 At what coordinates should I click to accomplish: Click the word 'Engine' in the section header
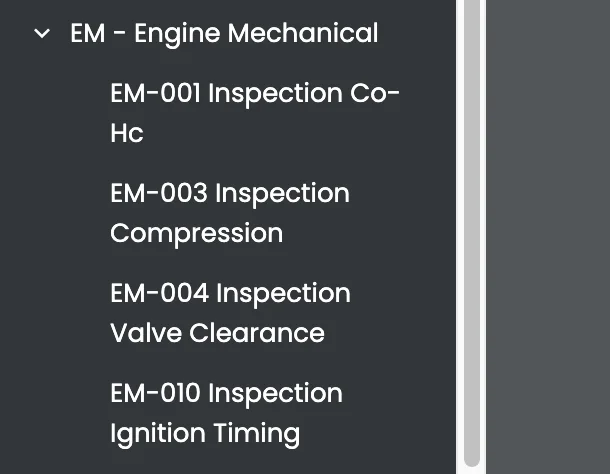(x=177, y=34)
